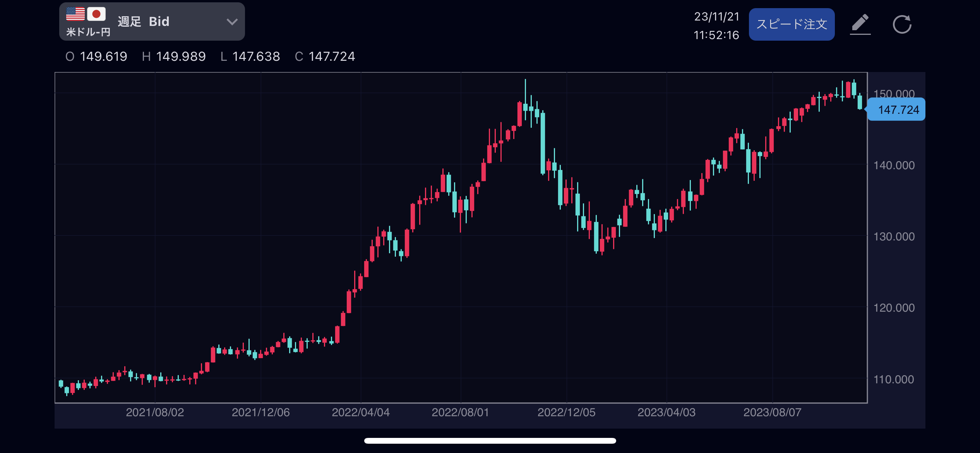The image size is (980, 453).
Task: Tap the 150.000 price axis label
Action: pos(894,93)
